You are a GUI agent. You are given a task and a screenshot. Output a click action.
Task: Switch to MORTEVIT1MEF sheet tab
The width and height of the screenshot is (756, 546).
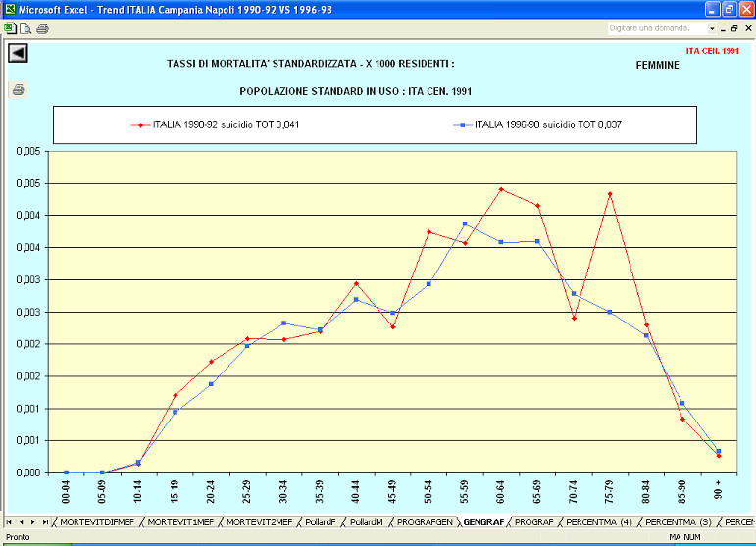pos(180,521)
